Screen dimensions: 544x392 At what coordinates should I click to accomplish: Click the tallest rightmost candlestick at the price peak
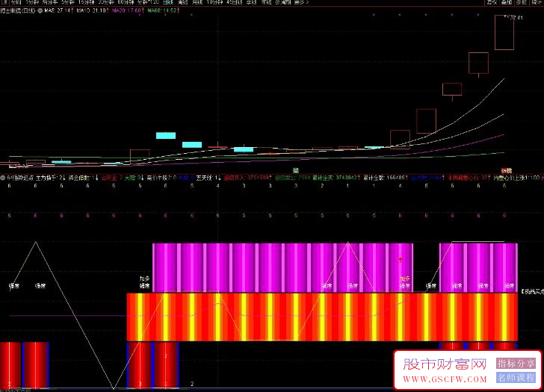504,32
